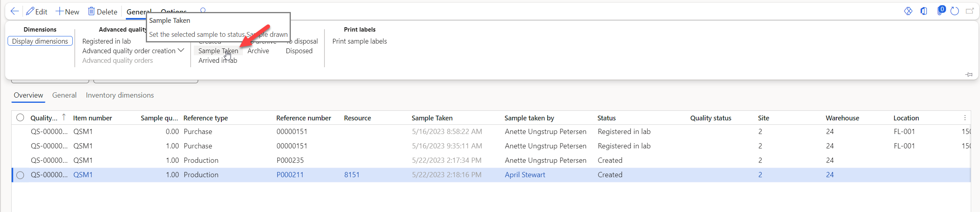Open grid column options menu (three dots)
The height and width of the screenshot is (212, 980).
(965, 118)
